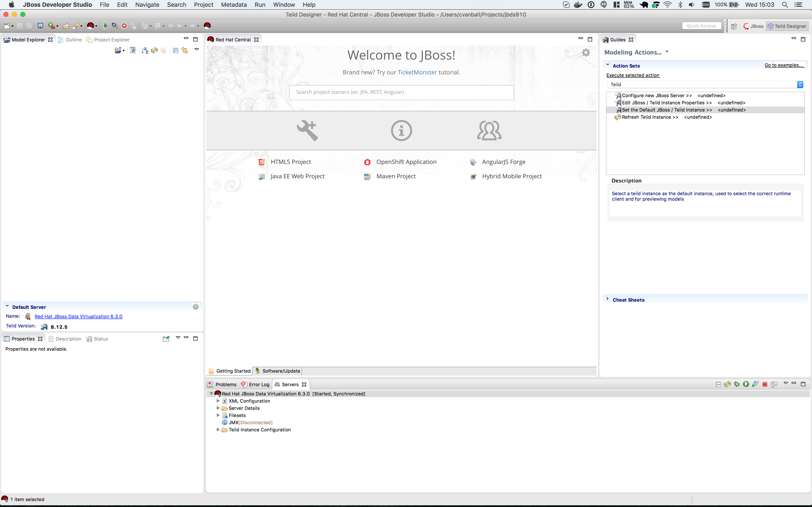Open the Metadata menu

tap(234, 5)
